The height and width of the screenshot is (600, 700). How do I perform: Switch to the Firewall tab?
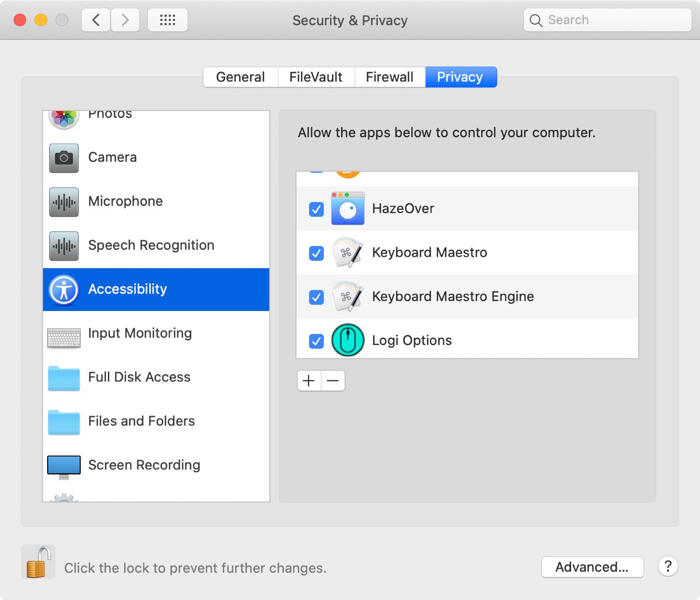pos(390,77)
